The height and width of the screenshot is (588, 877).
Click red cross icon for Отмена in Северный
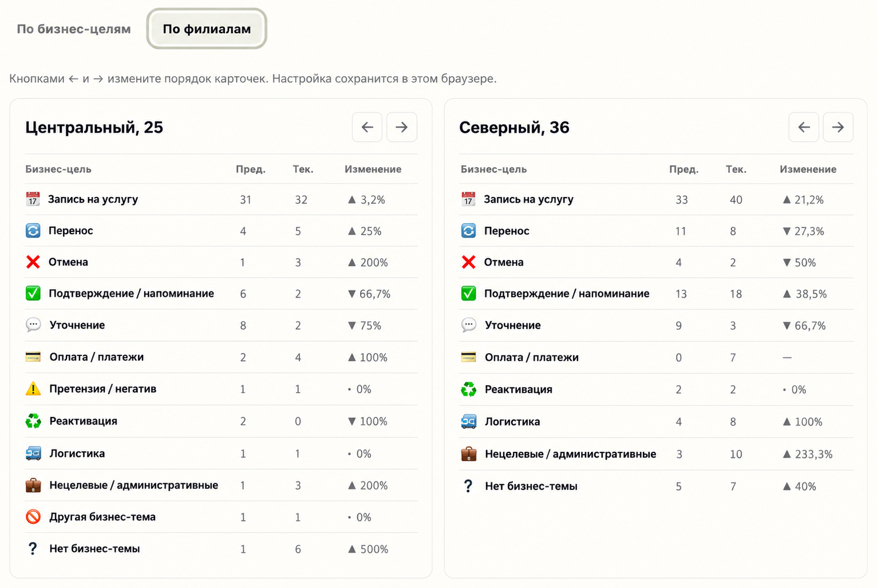(x=469, y=262)
